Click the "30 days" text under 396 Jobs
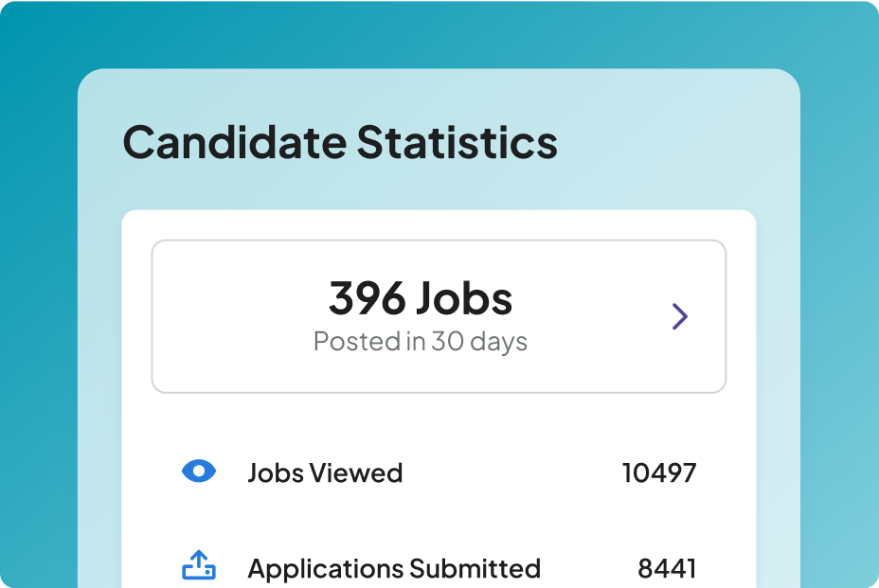This screenshot has width=879, height=588. (x=479, y=341)
